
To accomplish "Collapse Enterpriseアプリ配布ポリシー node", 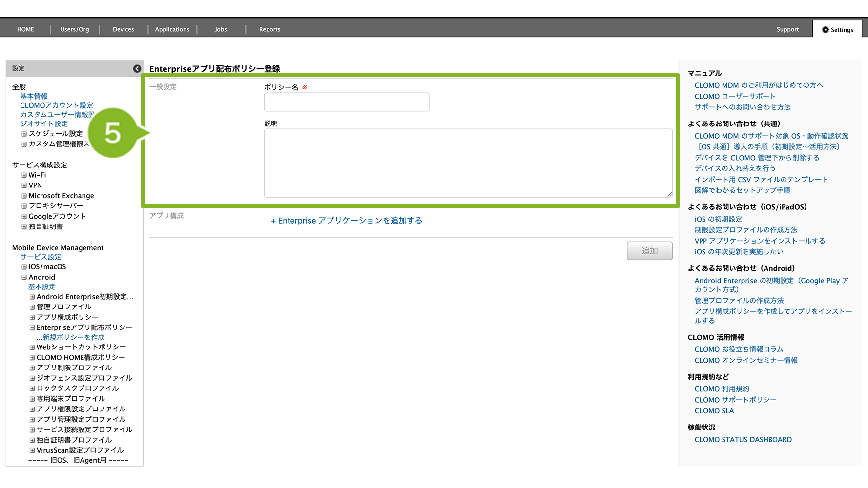I will 32,328.
